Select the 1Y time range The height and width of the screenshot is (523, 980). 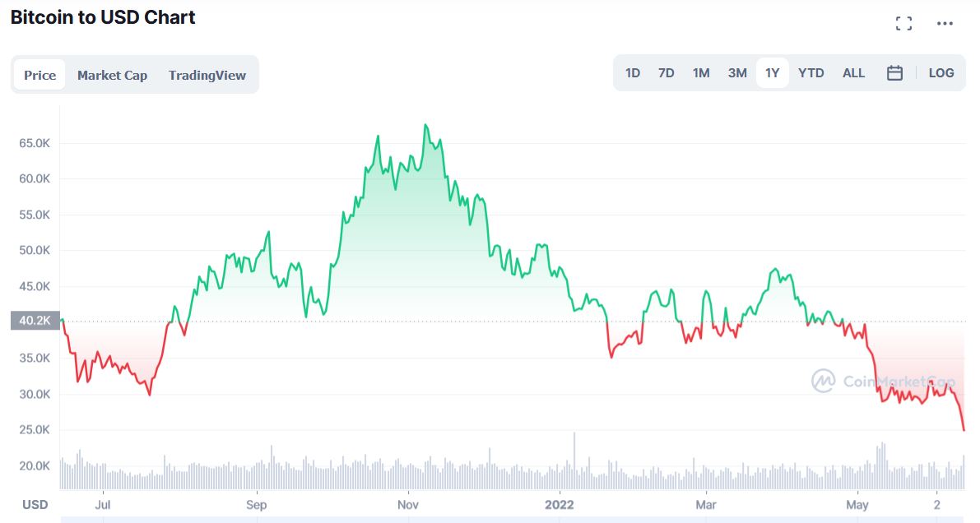(772, 73)
